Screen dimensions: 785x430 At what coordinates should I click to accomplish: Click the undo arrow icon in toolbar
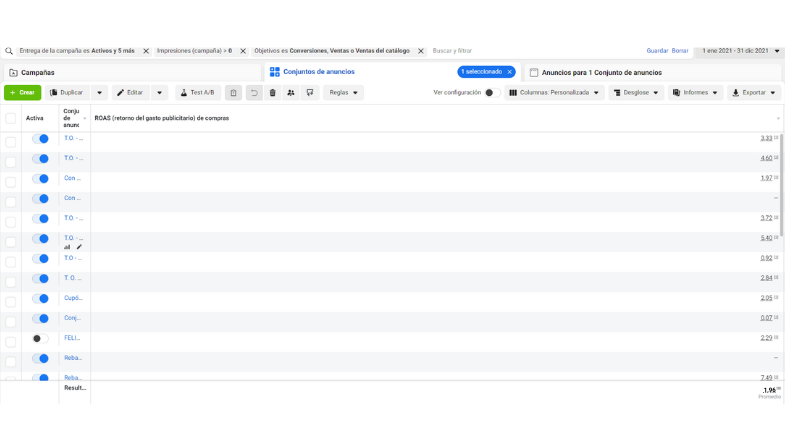tap(254, 93)
